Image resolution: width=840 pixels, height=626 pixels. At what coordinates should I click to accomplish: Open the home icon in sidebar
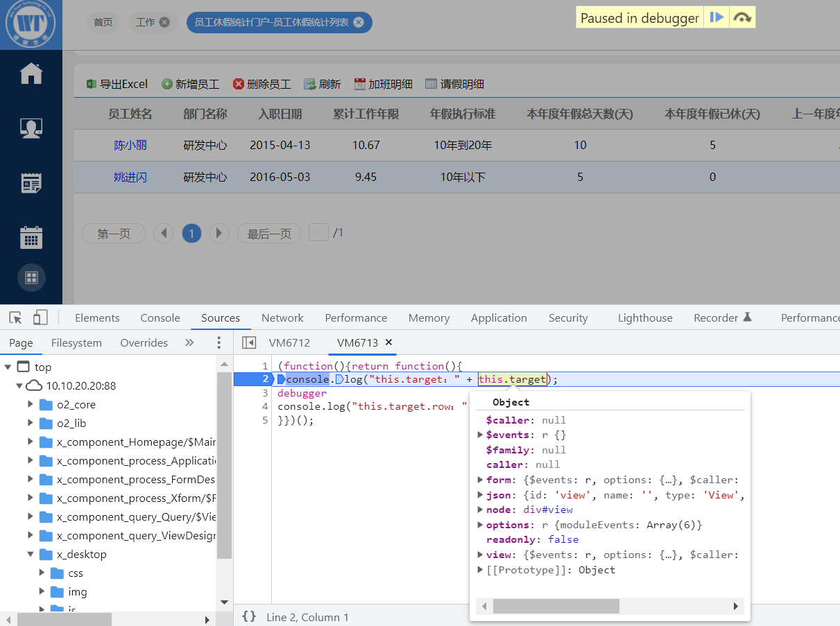pyautogui.click(x=31, y=73)
